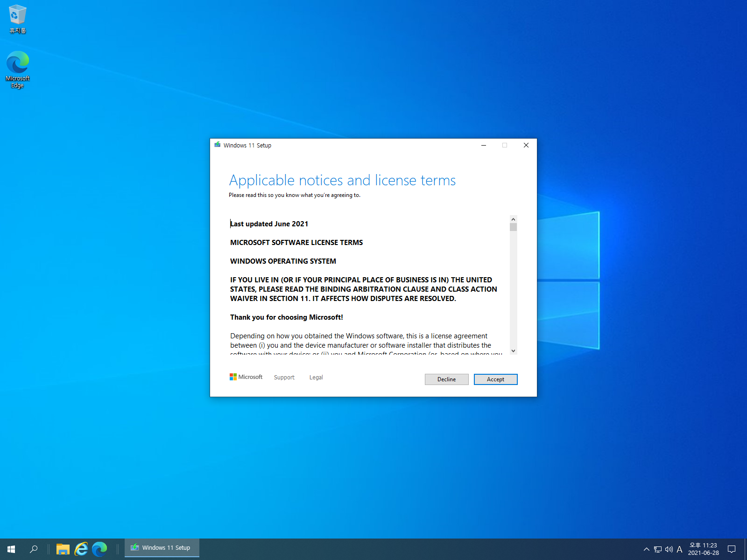Click "MICROSOFT SOFTWARE LICENSE TERMS" heading

point(296,243)
